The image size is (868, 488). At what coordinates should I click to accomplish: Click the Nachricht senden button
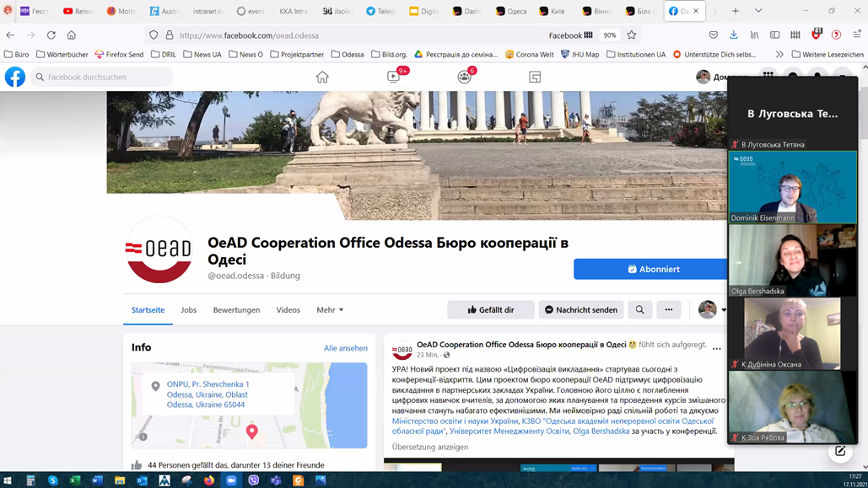[x=581, y=310]
